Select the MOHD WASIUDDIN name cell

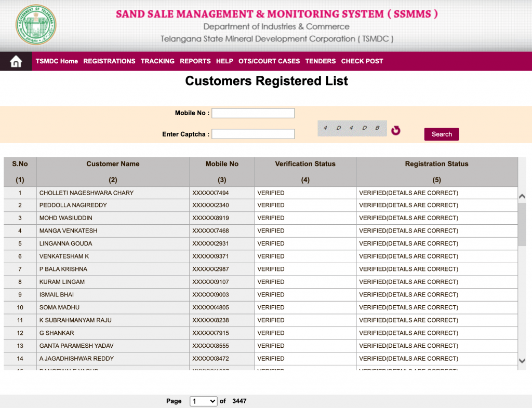(113, 218)
